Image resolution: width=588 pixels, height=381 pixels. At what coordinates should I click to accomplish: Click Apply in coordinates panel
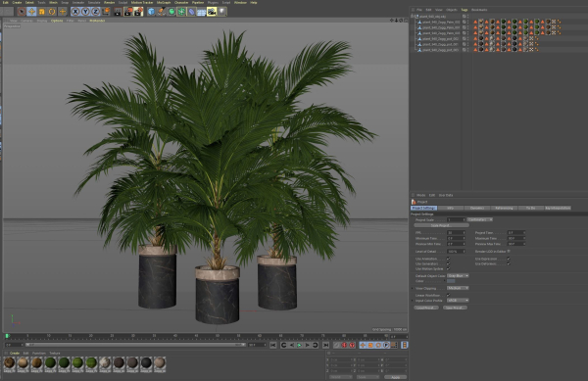pos(395,378)
